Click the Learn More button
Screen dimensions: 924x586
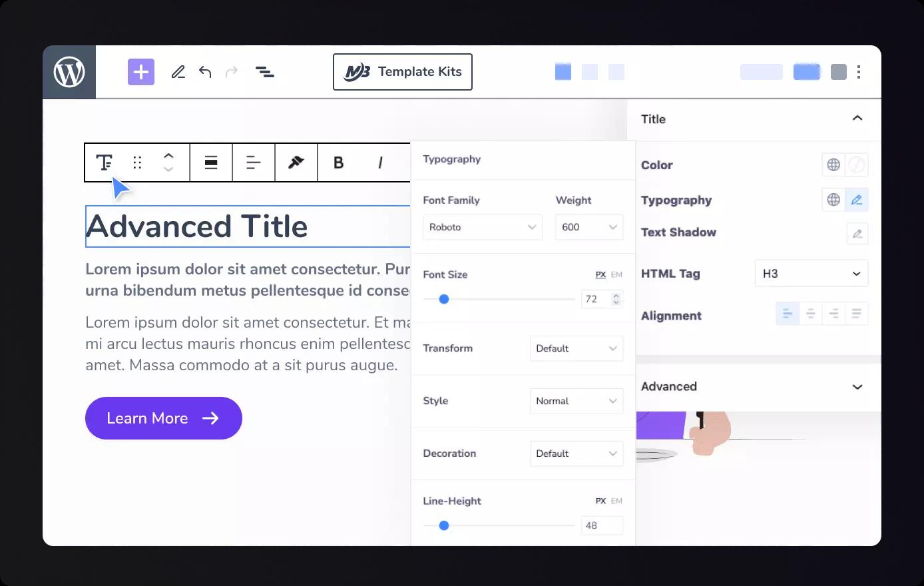coord(164,418)
